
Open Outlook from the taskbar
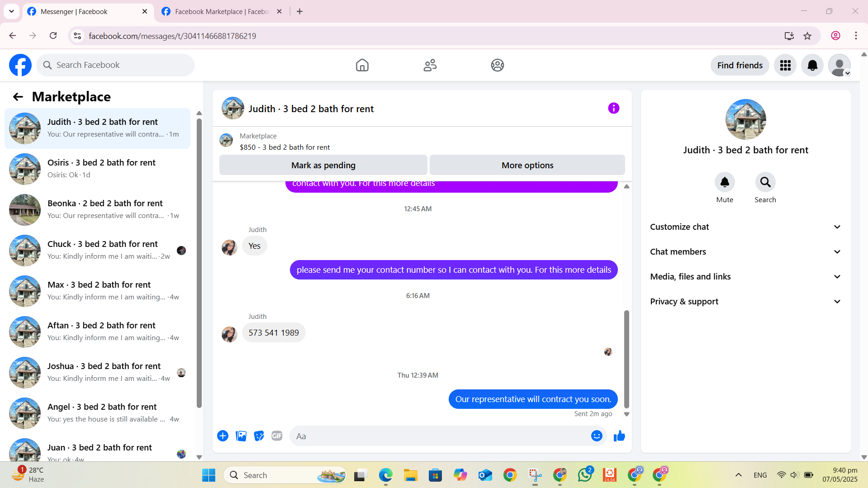485,475
